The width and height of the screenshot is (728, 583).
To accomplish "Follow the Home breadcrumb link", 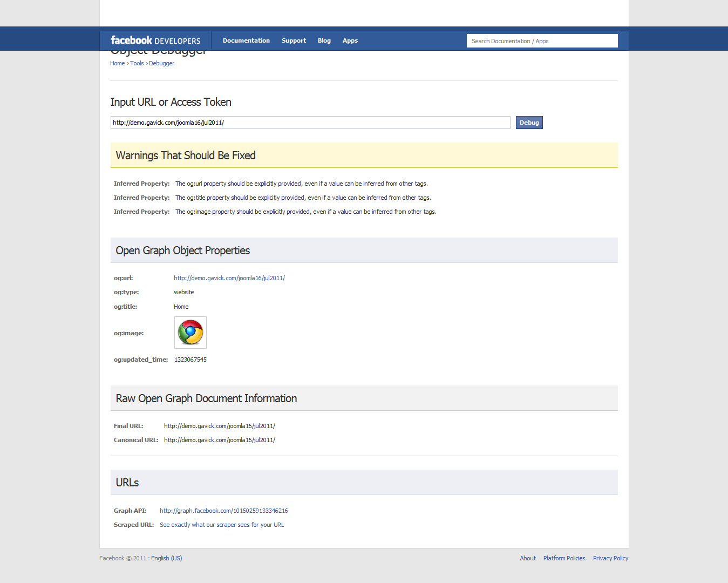I will coord(118,63).
